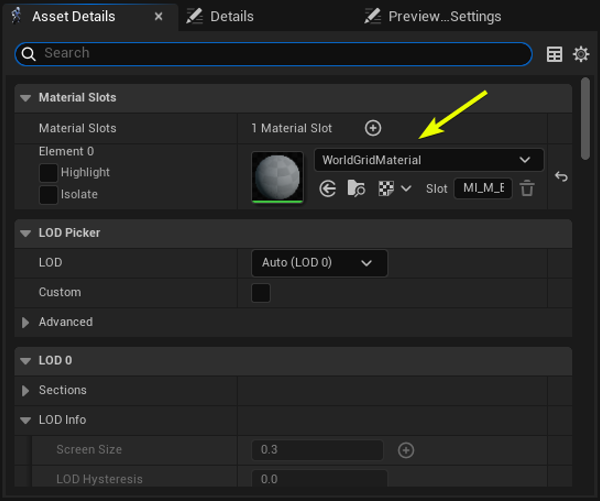
Task: Delete material slot with trash icon
Action: [x=527, y=188]
